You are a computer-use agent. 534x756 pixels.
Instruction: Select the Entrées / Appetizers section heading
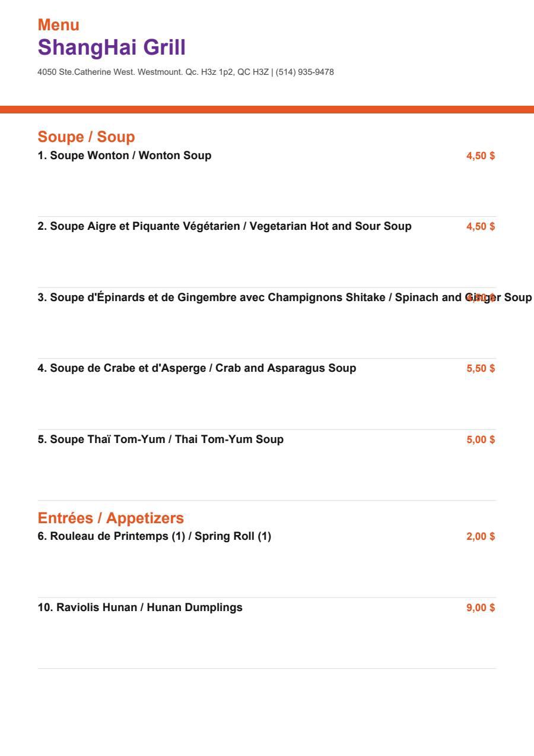(111, 518)
